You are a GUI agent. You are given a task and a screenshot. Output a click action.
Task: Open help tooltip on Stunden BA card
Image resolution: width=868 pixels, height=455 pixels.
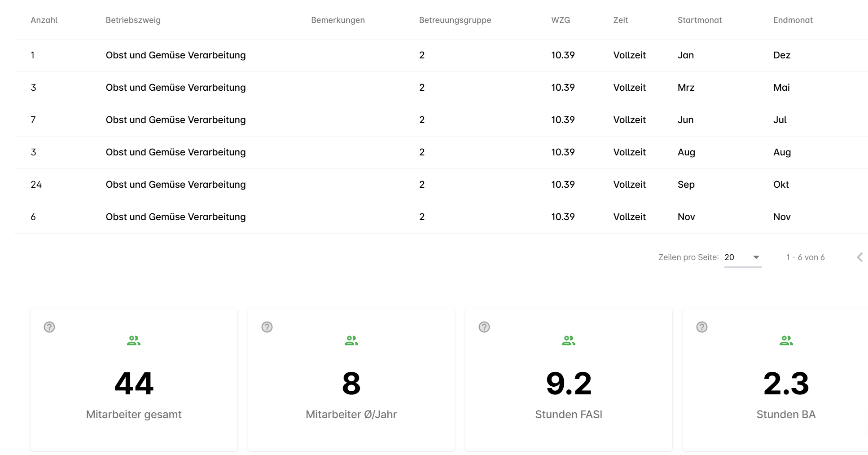702,327
